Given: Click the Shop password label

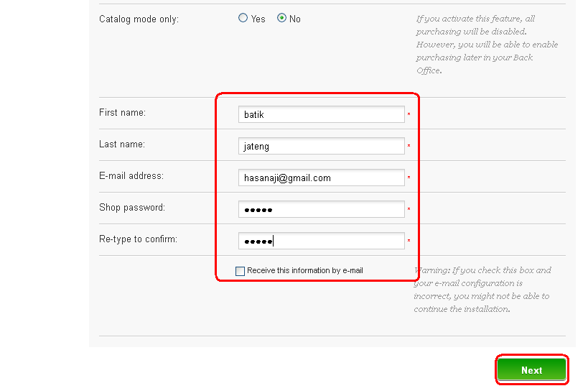Looking at the screenshot, I should [132, 208].
